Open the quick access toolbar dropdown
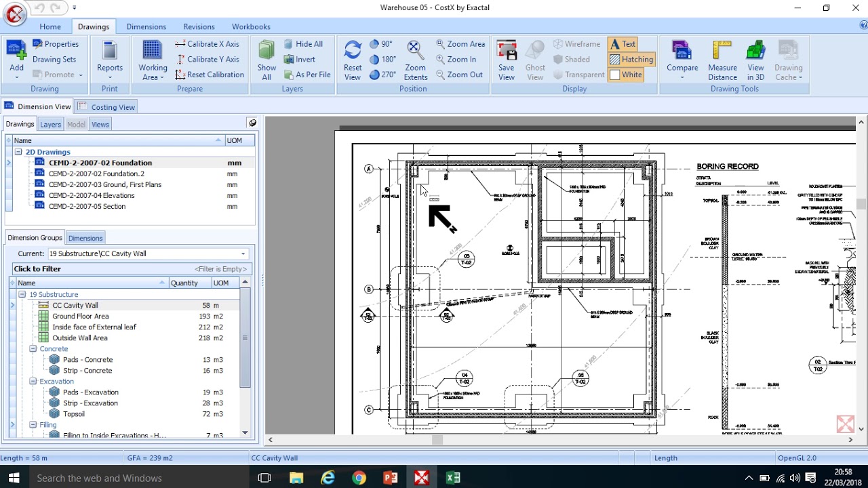Image resolution: width=868 pixels, height=488 pixels. 75,8
